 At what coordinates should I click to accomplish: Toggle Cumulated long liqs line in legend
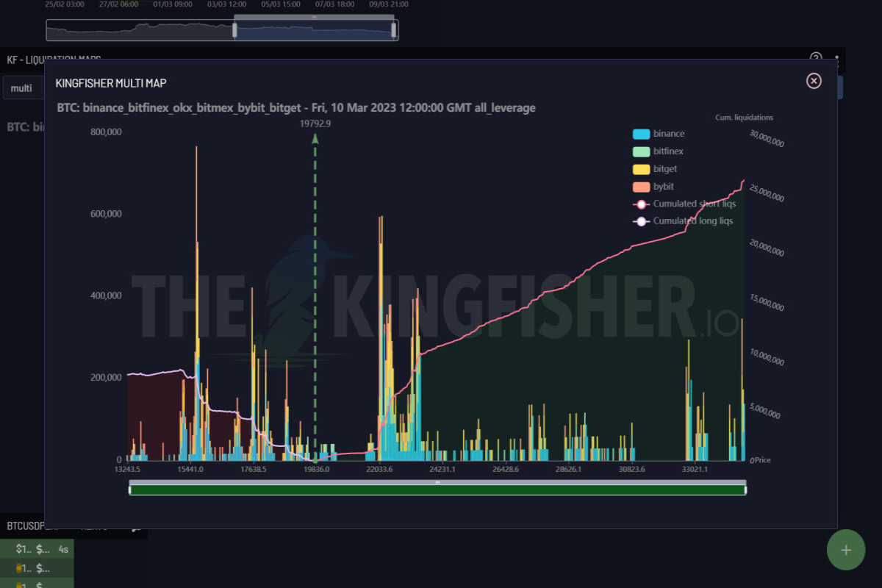(683, 221)
